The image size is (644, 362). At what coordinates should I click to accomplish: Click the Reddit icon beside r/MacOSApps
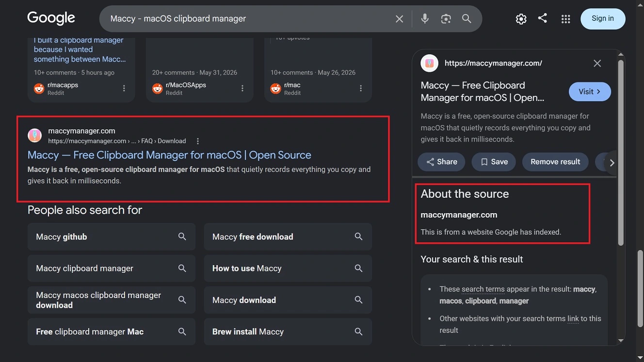coord(157,89)
